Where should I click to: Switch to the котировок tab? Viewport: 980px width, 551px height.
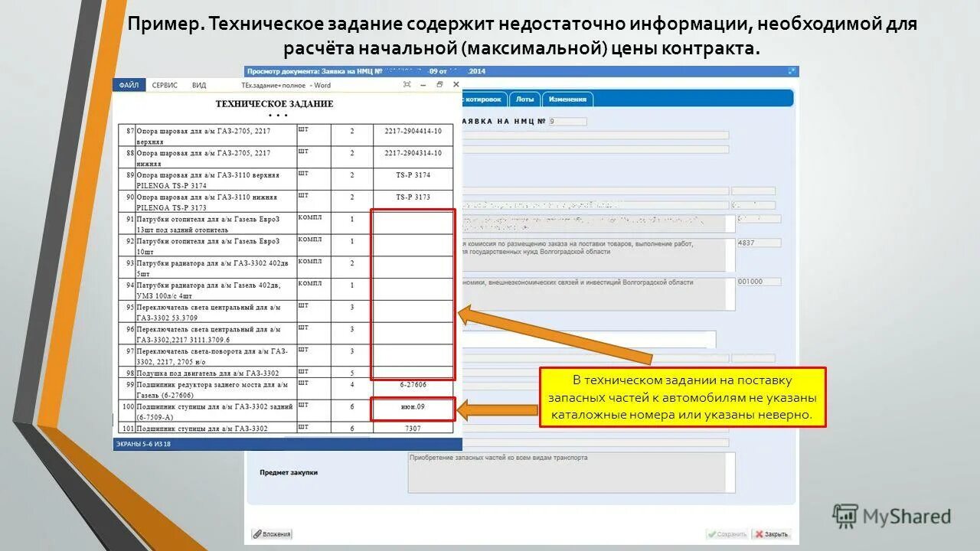(482, 99)
